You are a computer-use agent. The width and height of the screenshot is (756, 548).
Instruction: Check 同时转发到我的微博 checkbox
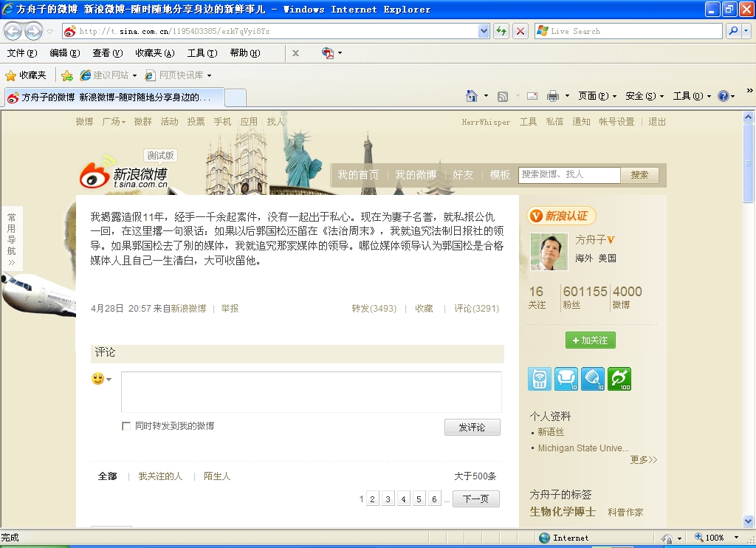(126, 426)
